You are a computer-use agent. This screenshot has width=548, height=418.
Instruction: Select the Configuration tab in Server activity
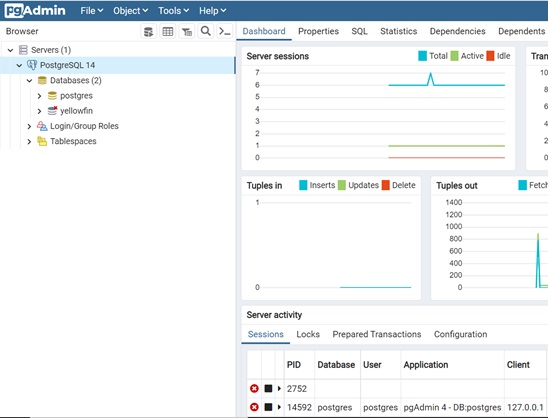pyautogui.click(x=460, y=334)
